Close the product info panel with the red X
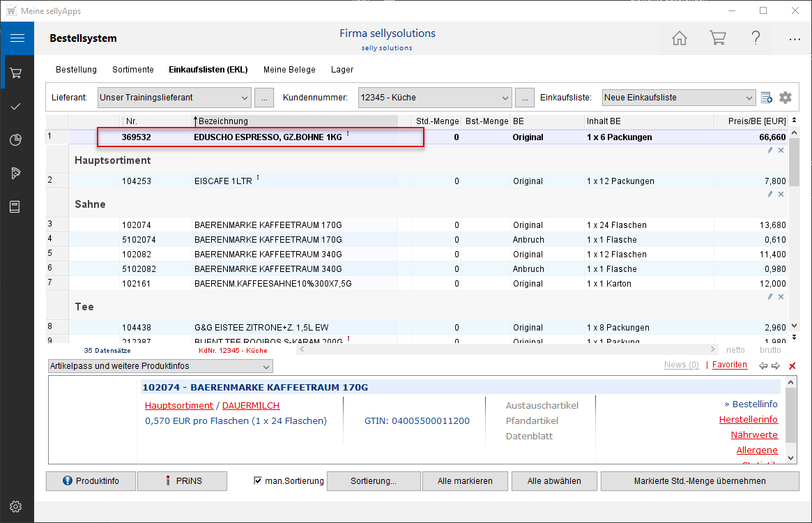The width and height of the screenshot is (812, 523). pos(792,366)
